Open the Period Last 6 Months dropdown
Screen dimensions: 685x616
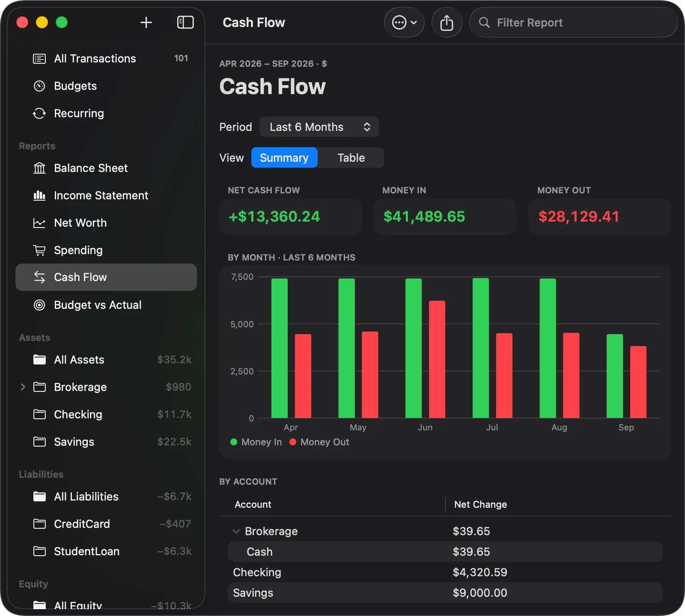pyautogui.click(x=319, y=127)
